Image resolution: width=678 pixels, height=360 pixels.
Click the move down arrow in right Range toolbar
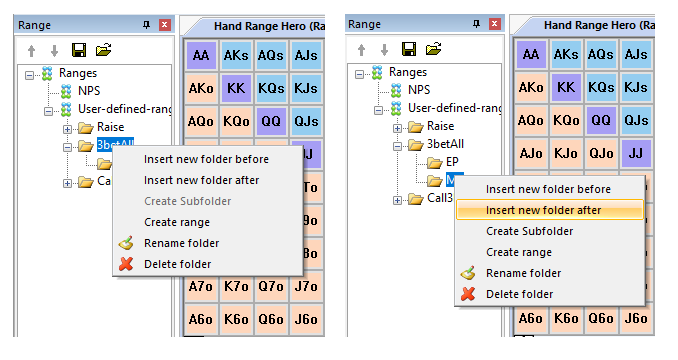coord(384,50)
